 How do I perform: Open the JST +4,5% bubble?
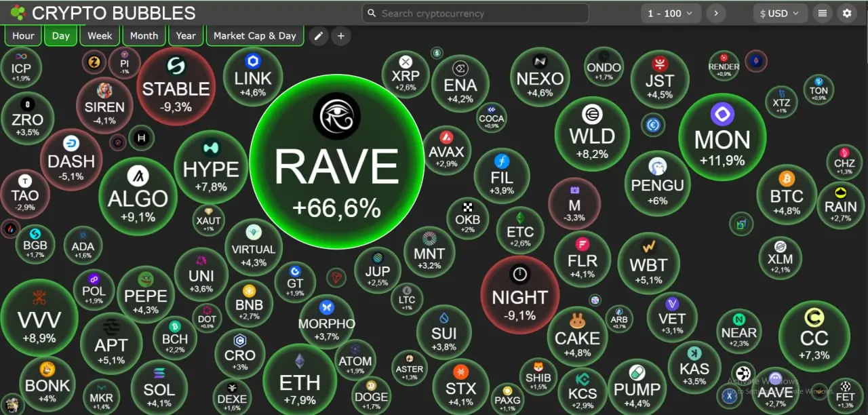pos(660,79)
